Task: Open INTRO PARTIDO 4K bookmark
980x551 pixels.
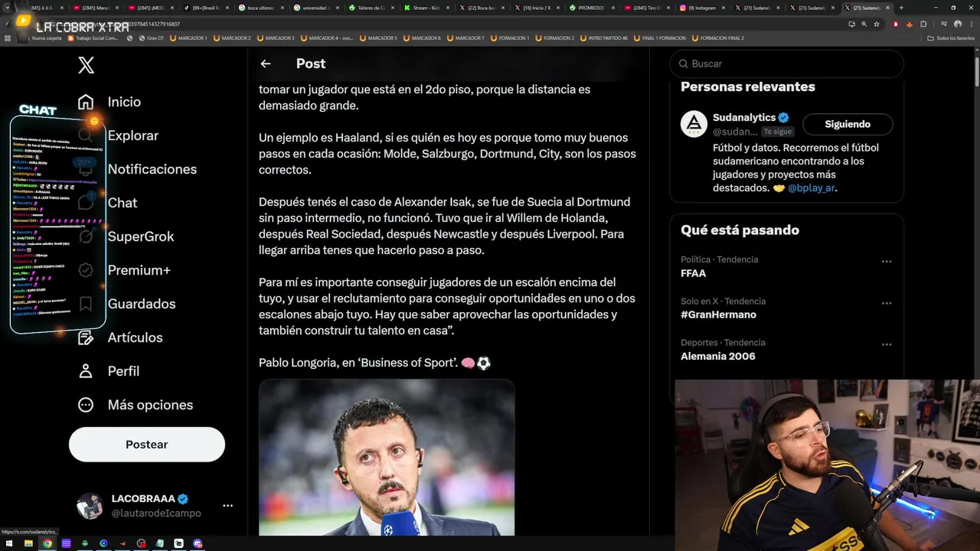Action: pos(604,37)
